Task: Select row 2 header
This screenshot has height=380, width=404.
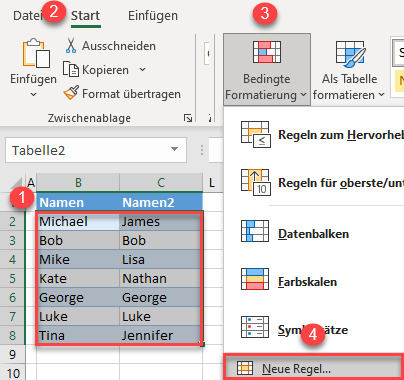Action: click(x=12, y=221)
